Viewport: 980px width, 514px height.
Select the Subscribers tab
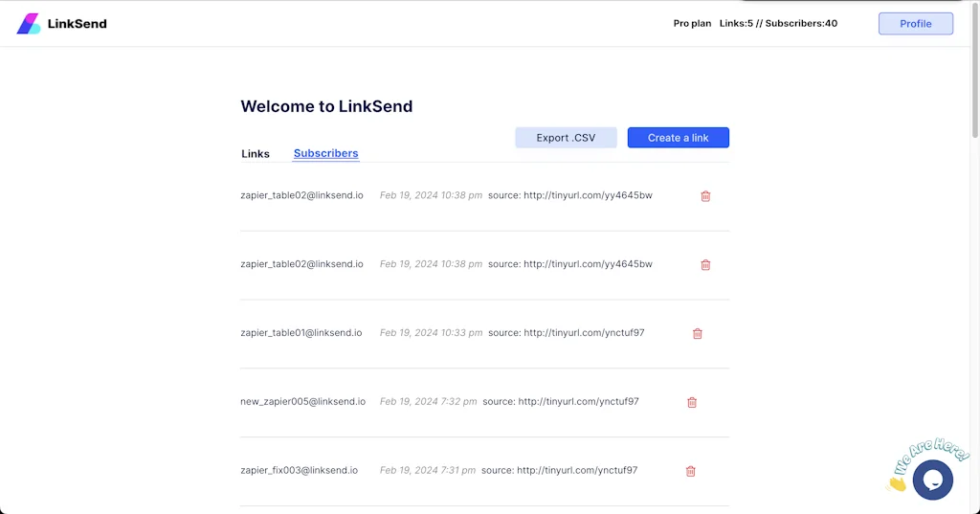[325, 153]
